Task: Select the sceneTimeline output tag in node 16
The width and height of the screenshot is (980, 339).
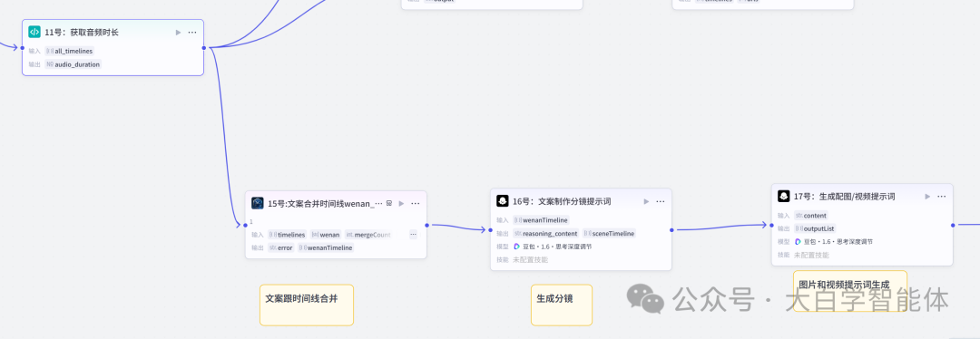Action: point(610,234)
